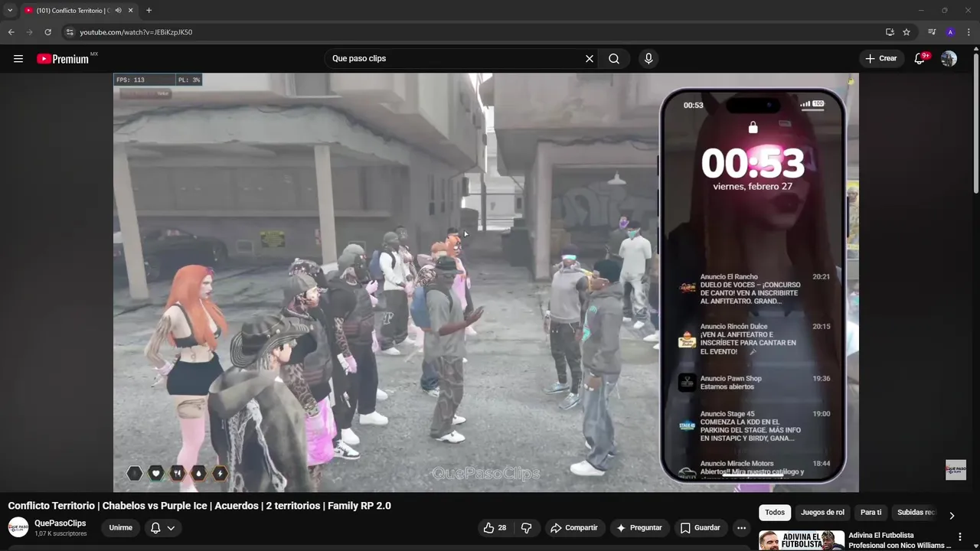This screenshot has height=551, width=980.
Task: Click the channel watermark in video corner
Action: (955, 470)
